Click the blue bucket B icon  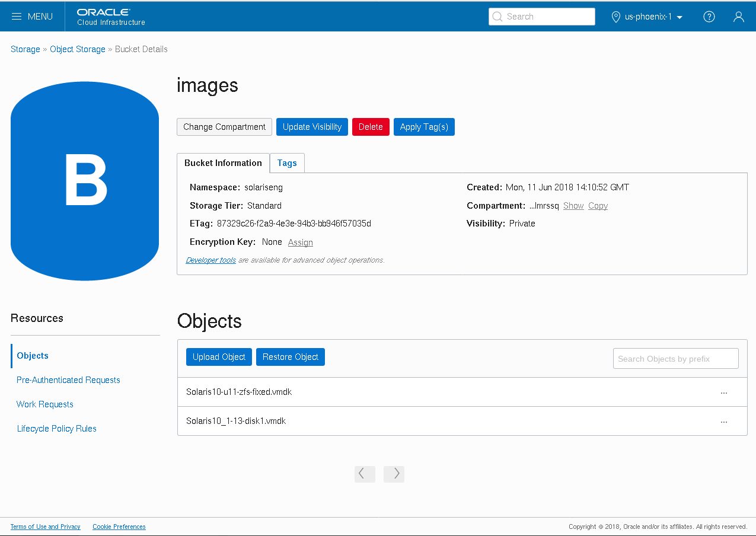tap(85, 181)
